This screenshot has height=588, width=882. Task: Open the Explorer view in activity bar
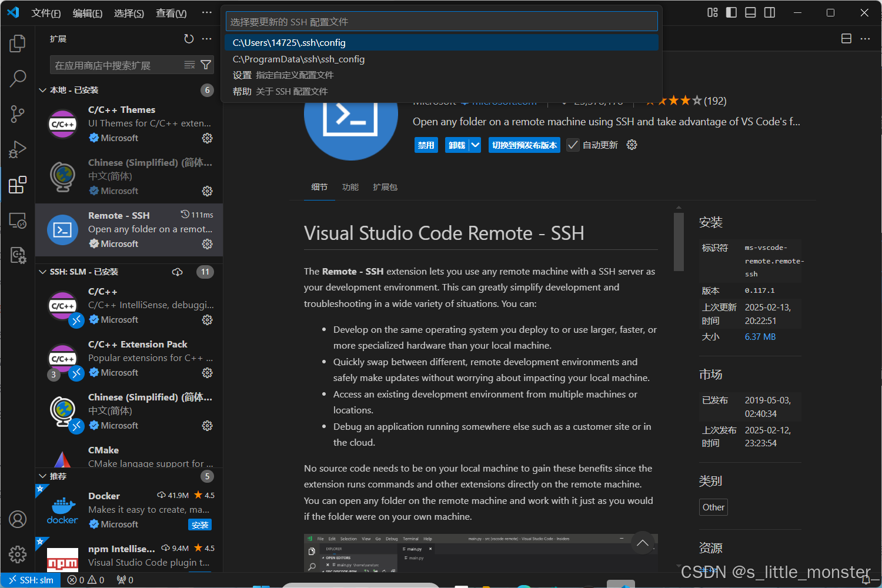point(18,43)
